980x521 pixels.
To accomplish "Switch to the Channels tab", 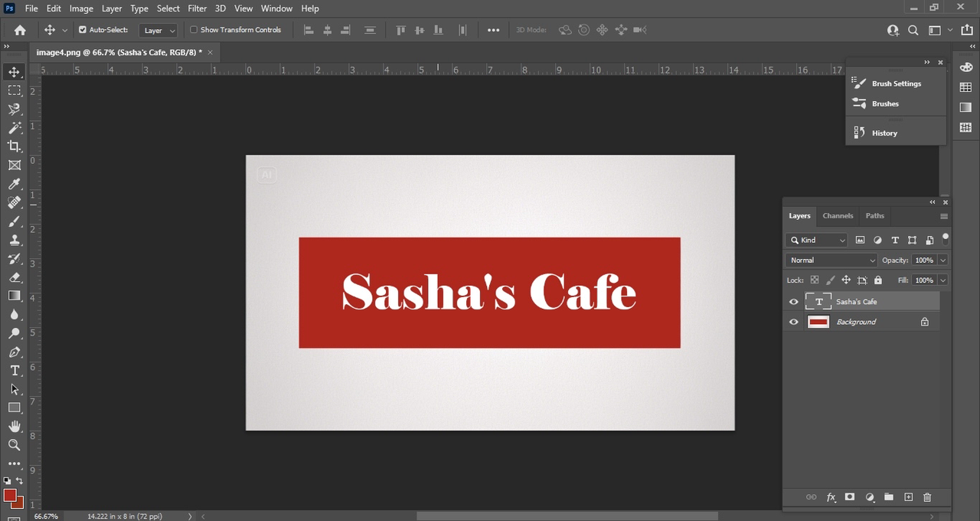I will (838, 216).
